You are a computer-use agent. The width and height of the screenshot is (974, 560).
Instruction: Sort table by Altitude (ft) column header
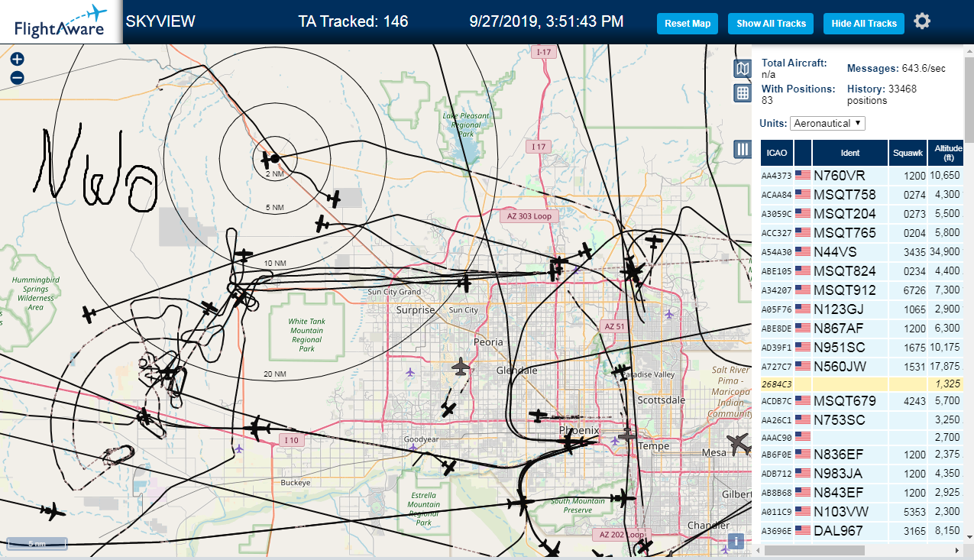tap(947, 153)
